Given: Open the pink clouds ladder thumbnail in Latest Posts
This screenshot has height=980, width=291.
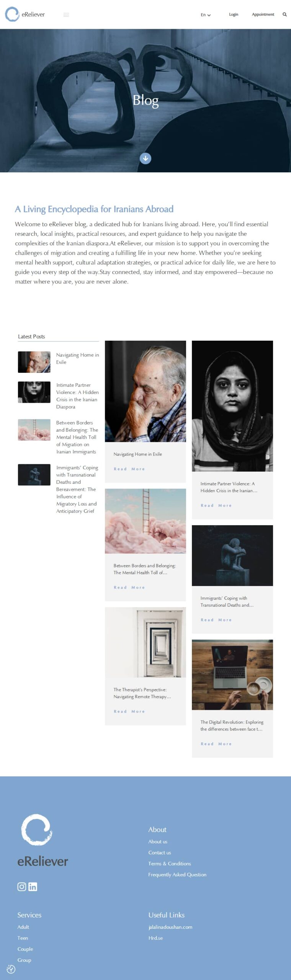Looking at the screenshot, I should 34,430.
